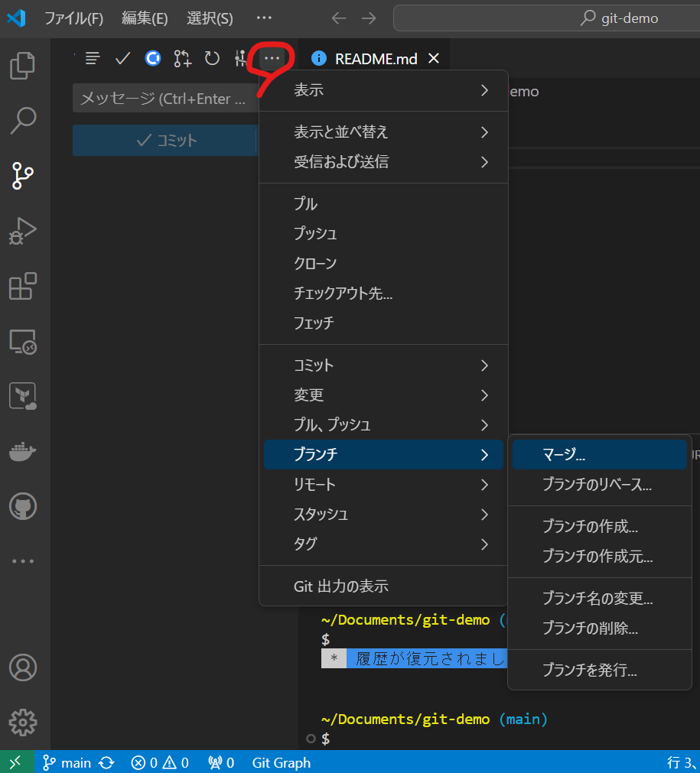Click the more actions ellipsis in source control
The width and height of the screenshot is (700, 773).
pyautogui.click(x=272, y=58)
